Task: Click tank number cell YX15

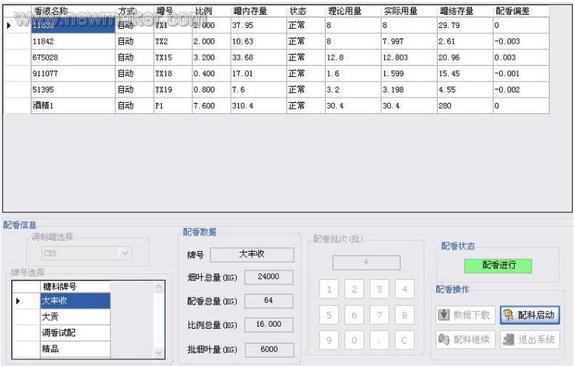Action: coord(173,57)
